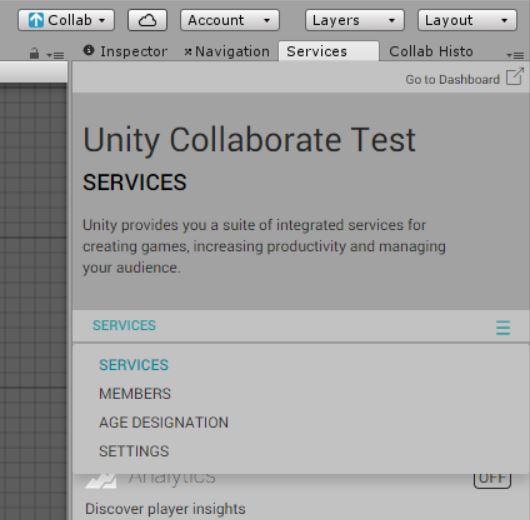Open the Layers dropdown
Viewport: 530px width, 520px height.
point(355,20)
